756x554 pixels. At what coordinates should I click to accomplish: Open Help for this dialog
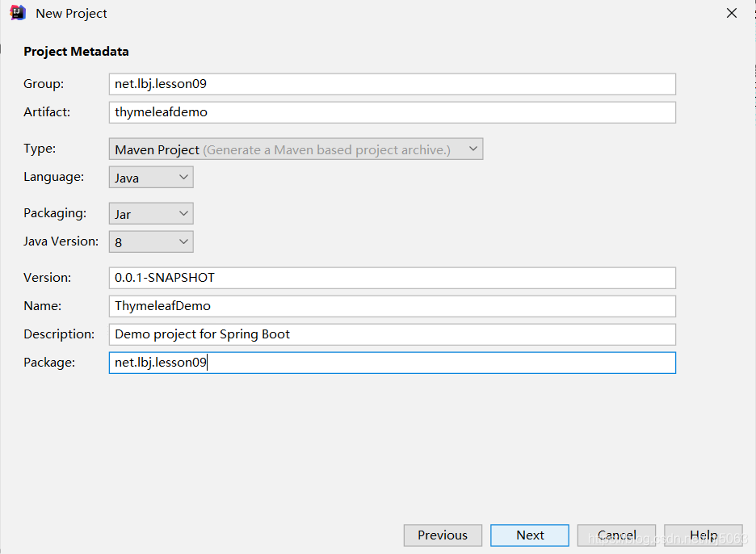coord(703,535)
